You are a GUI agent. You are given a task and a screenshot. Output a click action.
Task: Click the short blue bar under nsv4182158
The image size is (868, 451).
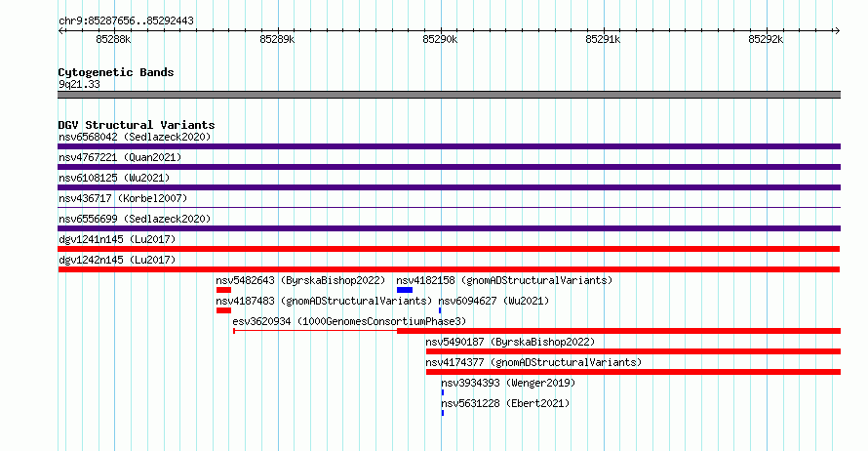405,290
